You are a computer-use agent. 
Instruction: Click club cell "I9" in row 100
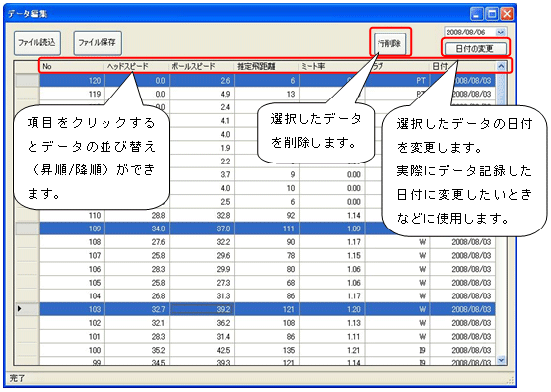click(397, 350)
